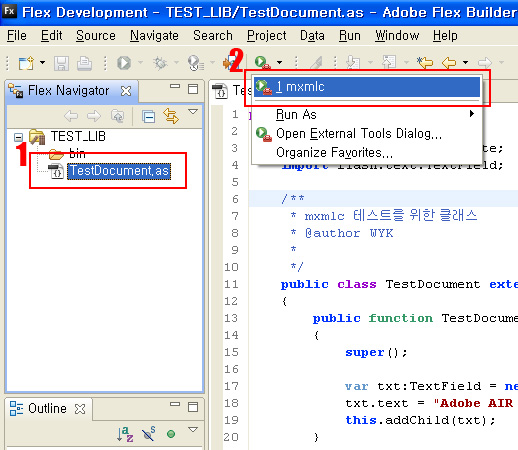This screenshot has width=518, height=450.
Task: Click the Navigator Back arrow icon
Action: (x=71, y=116)
